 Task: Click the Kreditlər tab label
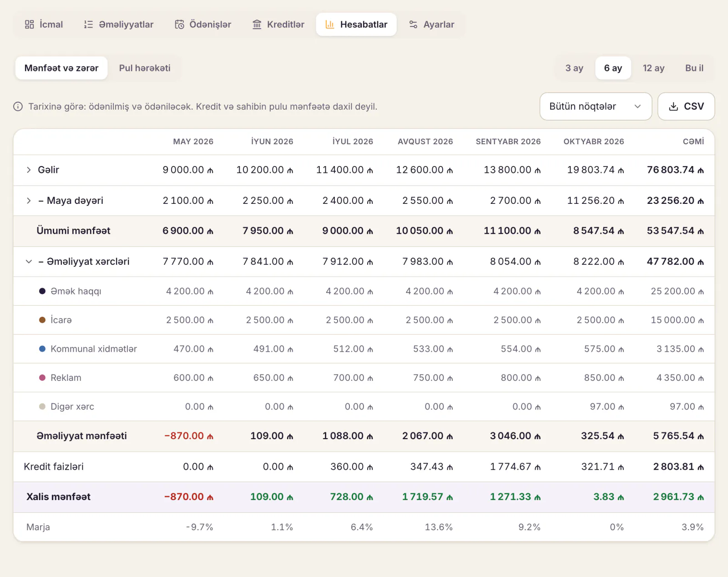click(x=285, y=25)
